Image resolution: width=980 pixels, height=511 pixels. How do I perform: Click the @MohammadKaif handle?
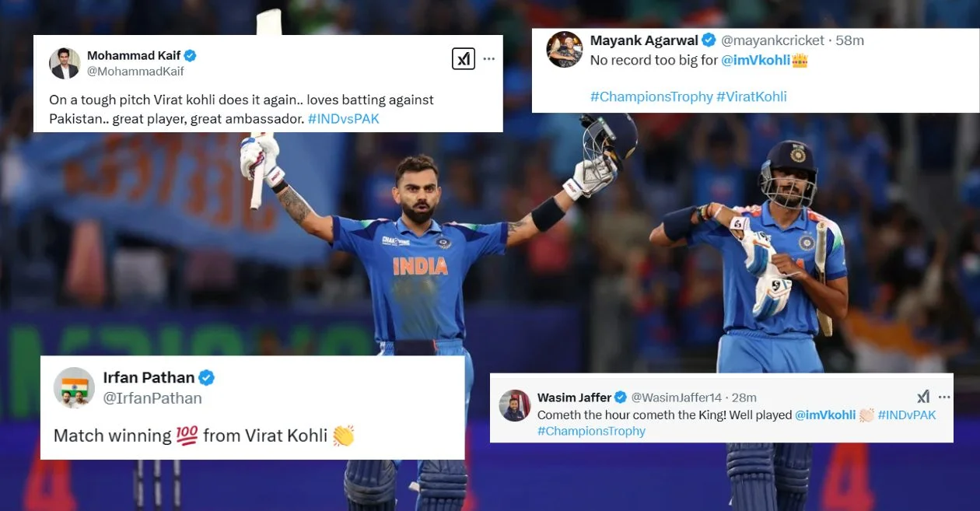point(135,72)
